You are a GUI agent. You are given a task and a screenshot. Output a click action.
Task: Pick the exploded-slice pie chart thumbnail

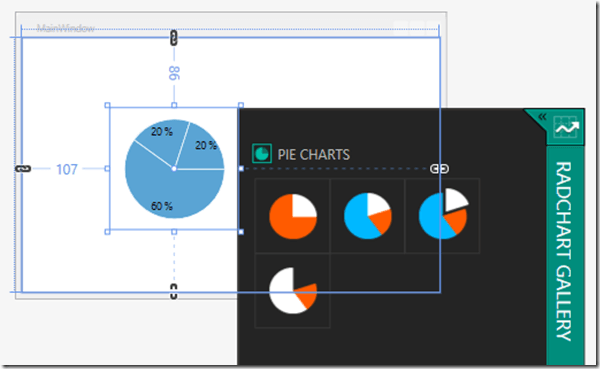(x=442, y=214)
